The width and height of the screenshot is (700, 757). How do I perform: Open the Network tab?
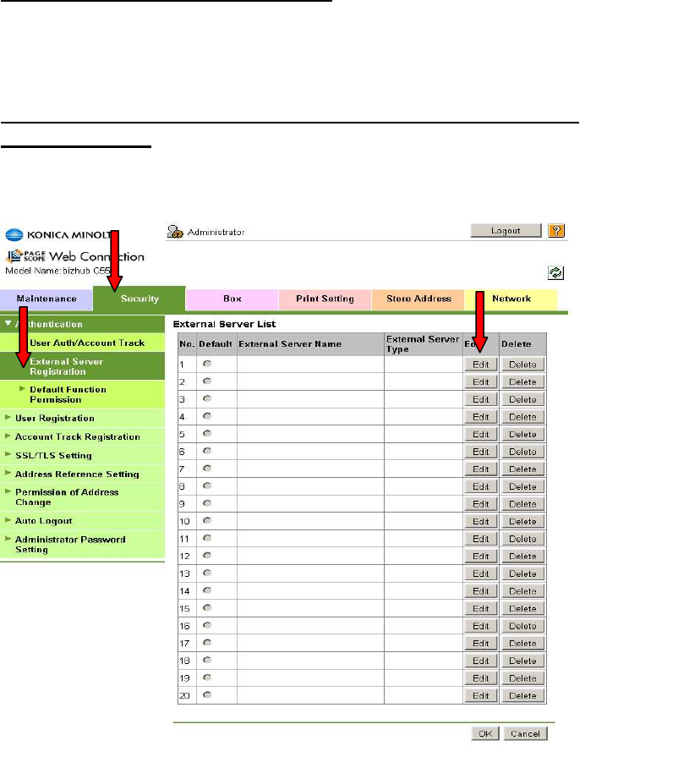(x=511, y=299)
